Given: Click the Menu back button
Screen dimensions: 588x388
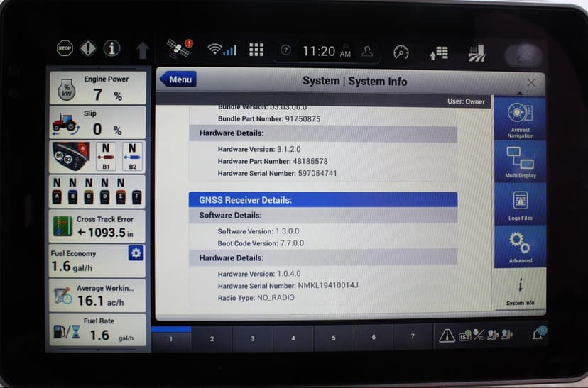Looking at the screenshot, I should click(x=177, y=79).
